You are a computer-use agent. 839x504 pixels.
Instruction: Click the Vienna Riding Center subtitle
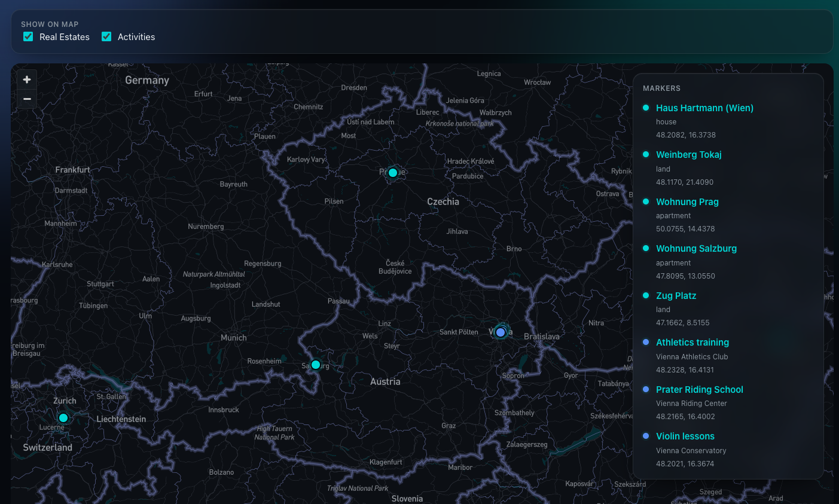pos(691,404)
